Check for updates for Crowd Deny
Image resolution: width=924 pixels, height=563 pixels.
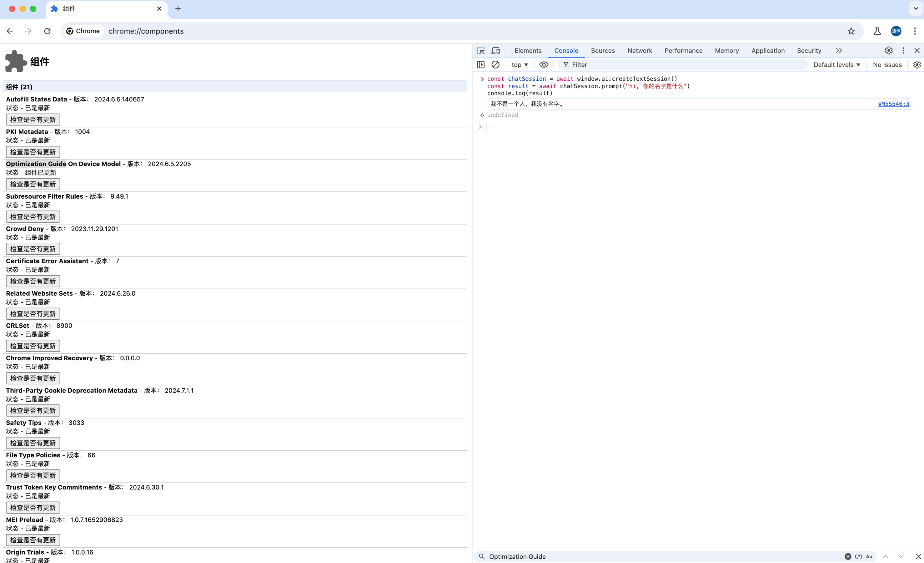(x=33, y=249)
